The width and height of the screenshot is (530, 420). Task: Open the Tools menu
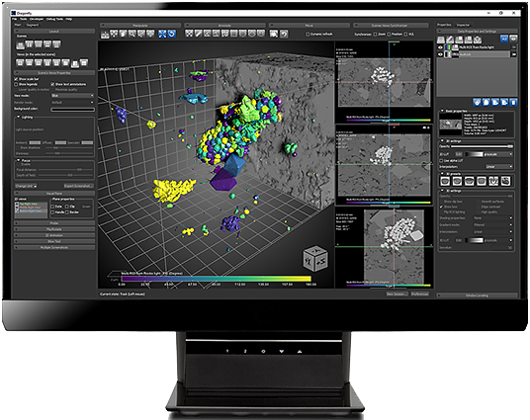(x=24, y=19)
